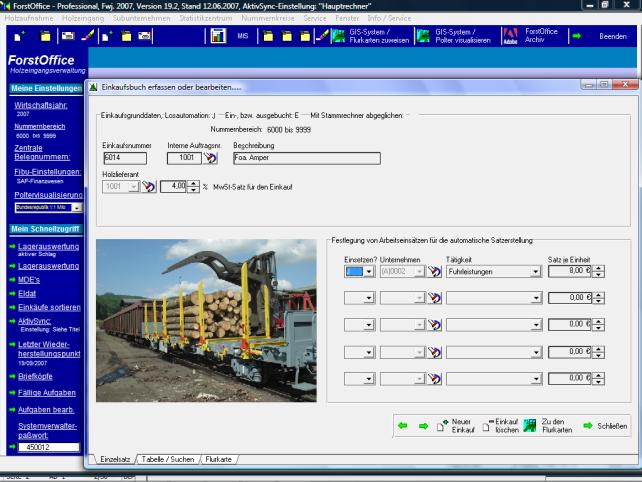Expand the Tätigkeit Fuhrleistungen dropdown
The height and width of the screenshot is (482, 642).
click(536, 272)
